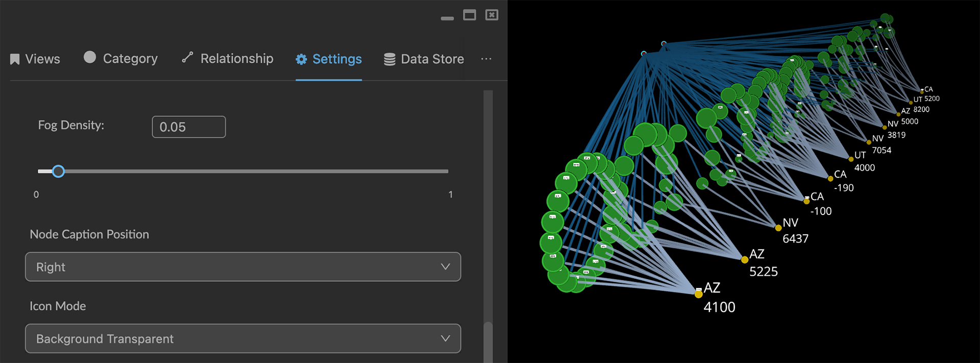
Task: Select the NV 6437 graph node
Action: tap(778, 228)
